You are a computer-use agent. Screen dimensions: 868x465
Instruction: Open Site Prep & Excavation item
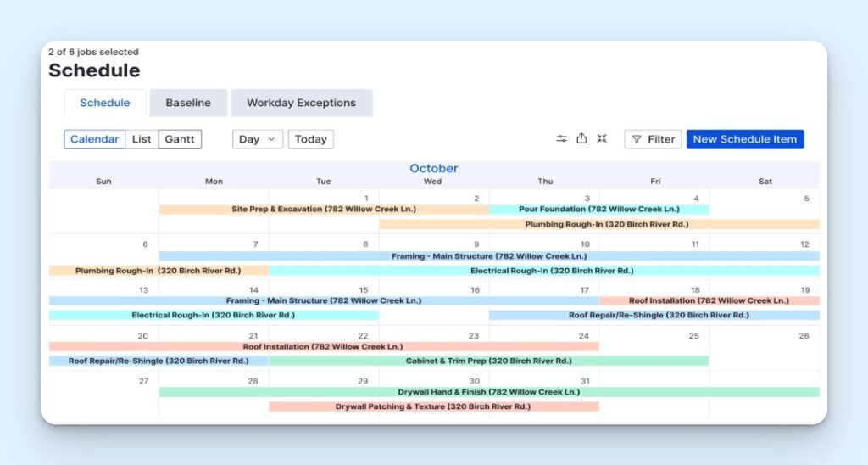[x=324, y=210]
